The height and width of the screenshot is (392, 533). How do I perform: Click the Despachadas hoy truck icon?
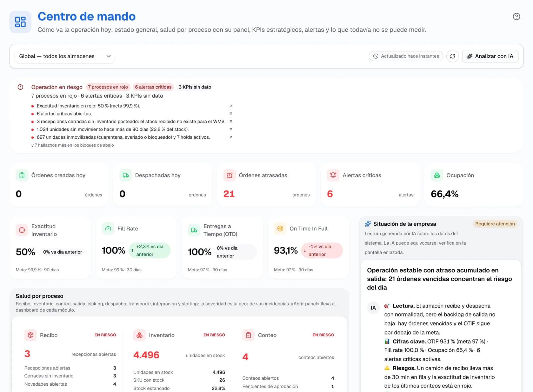(x=126, y=175)
